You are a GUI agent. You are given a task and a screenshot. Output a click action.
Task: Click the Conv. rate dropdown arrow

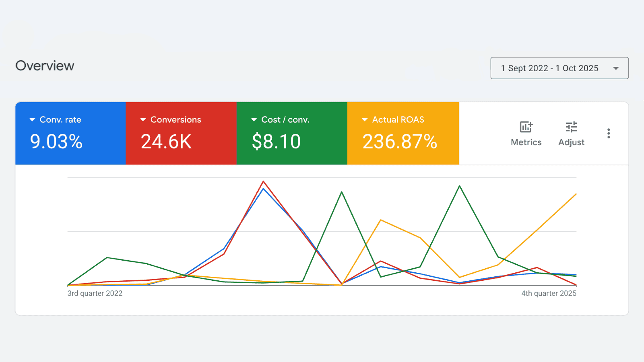[32, 120]
